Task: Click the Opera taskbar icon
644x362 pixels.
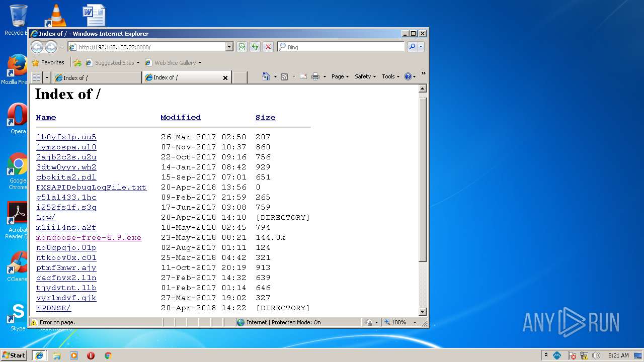Action: (91, 355)
